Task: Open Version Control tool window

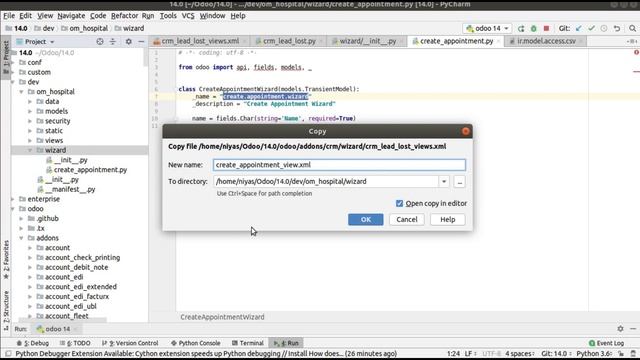Action: tap(130, 343)
